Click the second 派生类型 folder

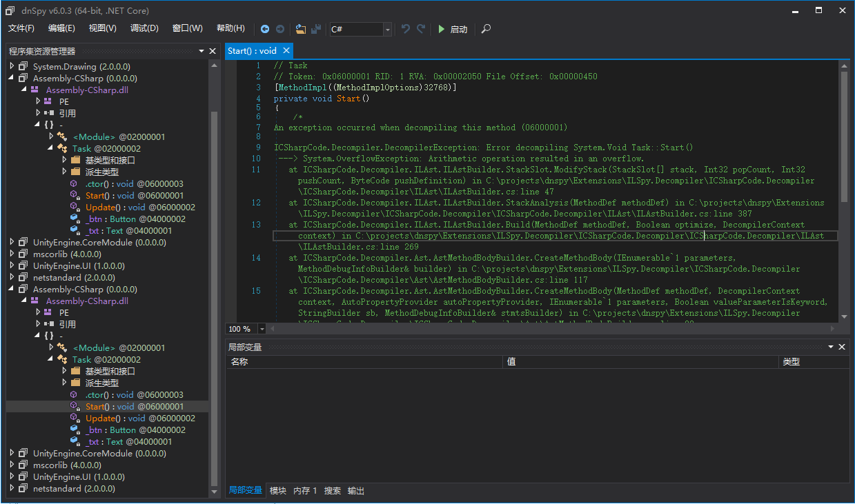coord(101,383)
